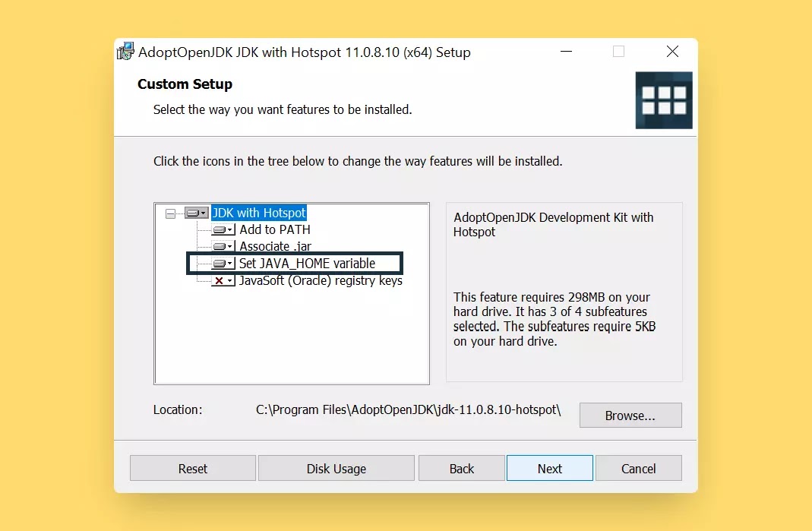
Task: Click 'AdoptOpenJDK Development Kit with Hotspot' description
Action: (553, 224)
